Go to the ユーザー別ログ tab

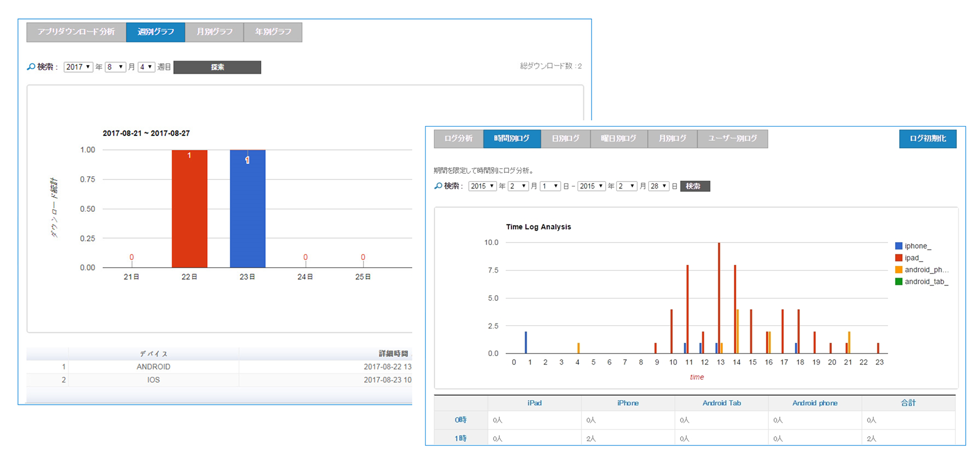732,139
